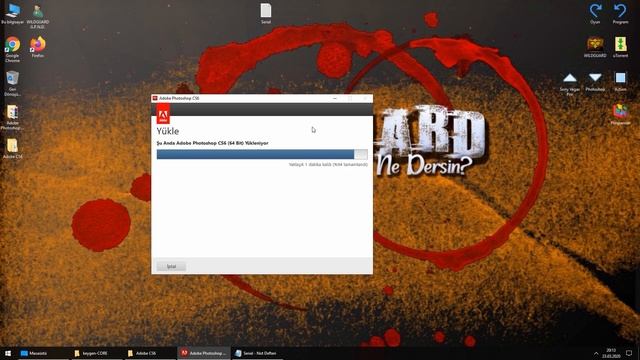Select the Adobe Photoshop archive icon on desktop
The width and height of the screenshot is (640, 360).
pyautogui.click(x=12, y=117)
